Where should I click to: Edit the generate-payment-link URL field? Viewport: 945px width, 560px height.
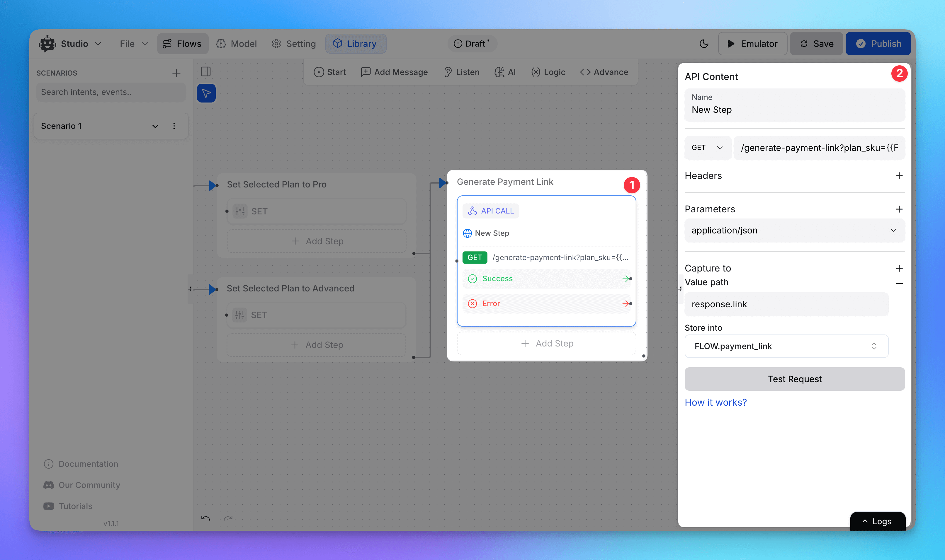click(x=819, y=148)
